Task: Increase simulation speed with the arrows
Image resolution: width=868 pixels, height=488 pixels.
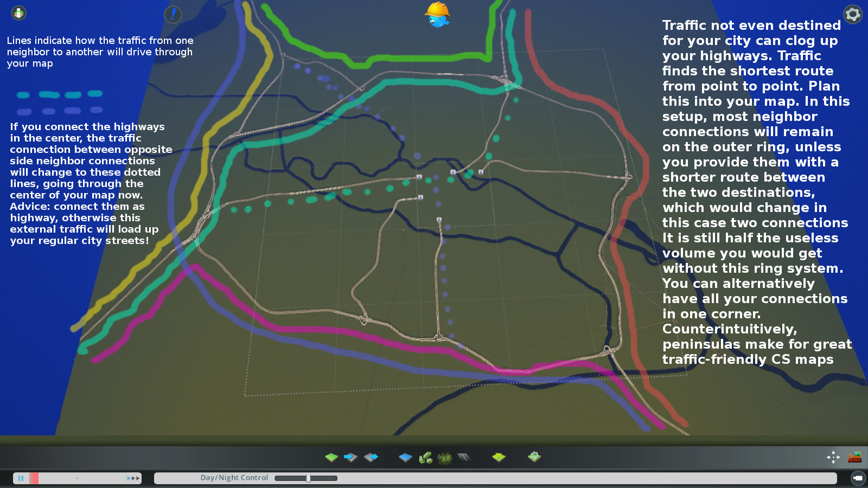Action: click(x=133, y=478)
